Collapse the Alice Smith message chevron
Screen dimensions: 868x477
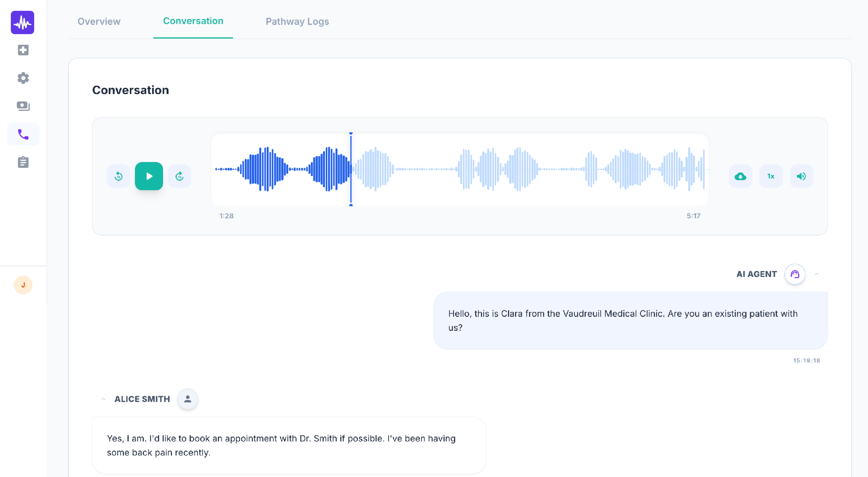coord(103,399)
